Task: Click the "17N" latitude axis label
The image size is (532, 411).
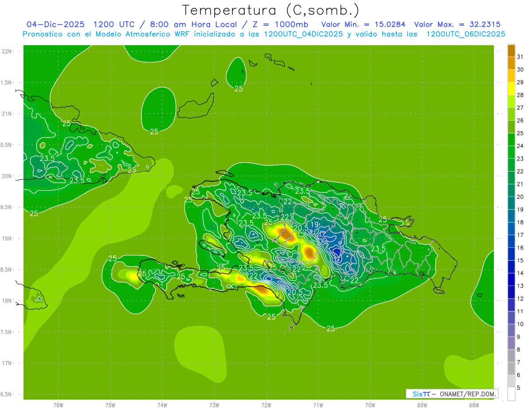Action: point(7,363)
